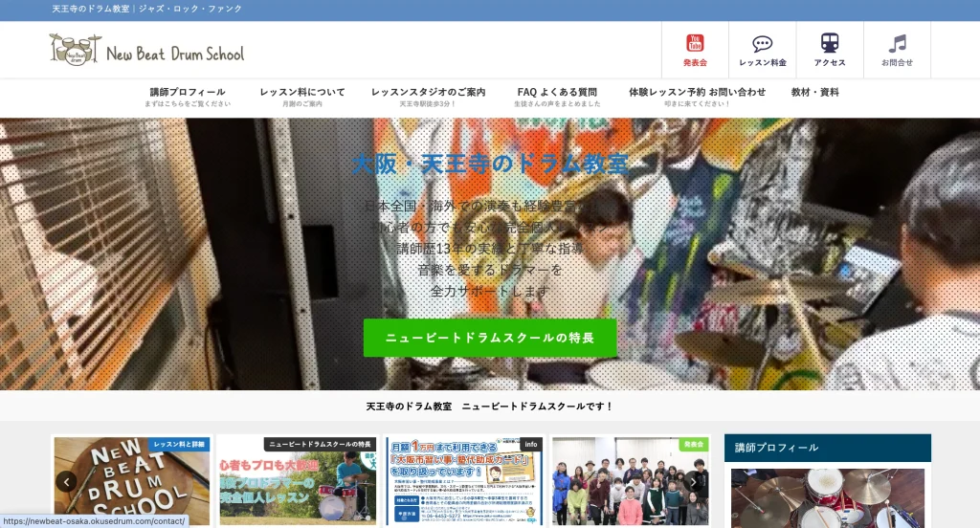Go to previous carousel slide arrow
Image resolution: width=980 pixels, height=528 pixels.
[66, 481]
